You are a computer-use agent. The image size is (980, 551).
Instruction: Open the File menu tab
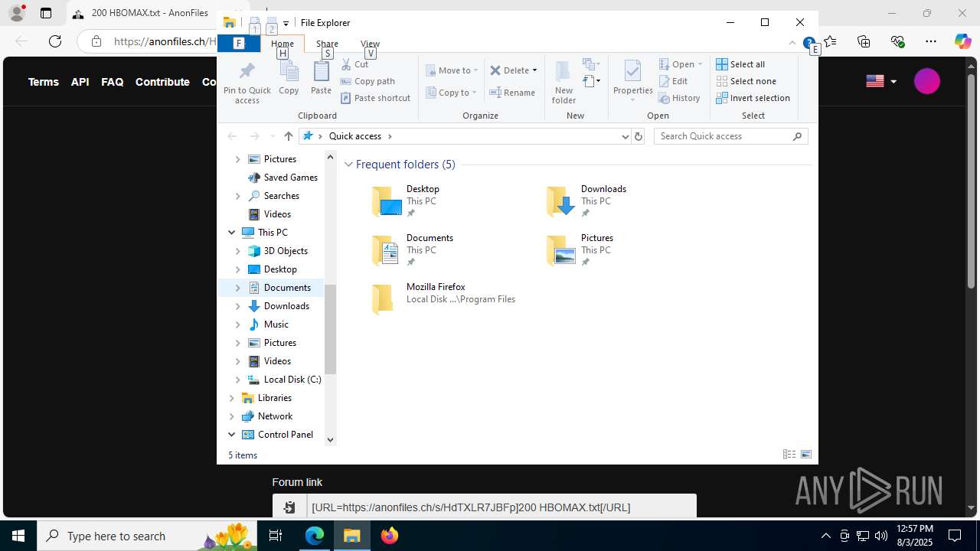point(239,44)
